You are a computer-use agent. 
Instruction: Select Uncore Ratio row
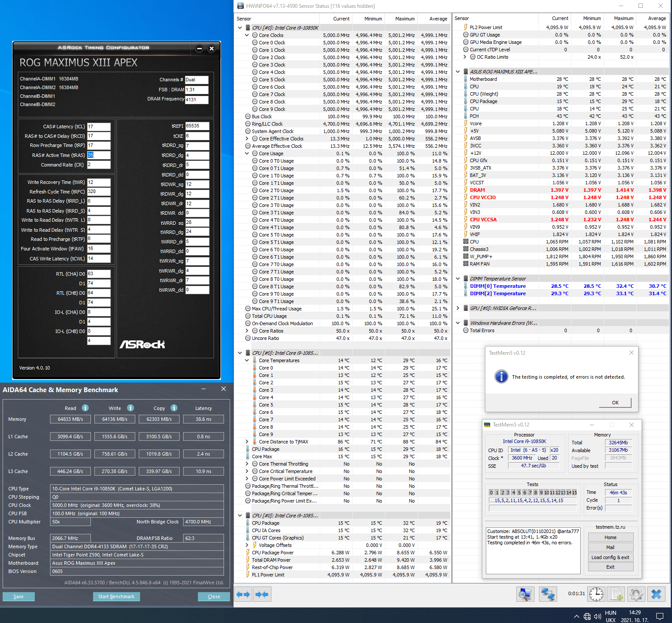coord(342,338)
